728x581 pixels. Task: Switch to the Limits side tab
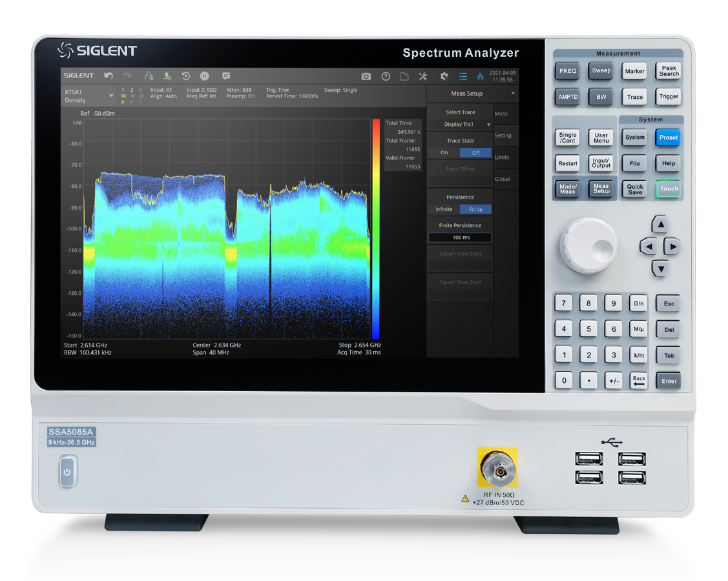[x=502, y=157]
